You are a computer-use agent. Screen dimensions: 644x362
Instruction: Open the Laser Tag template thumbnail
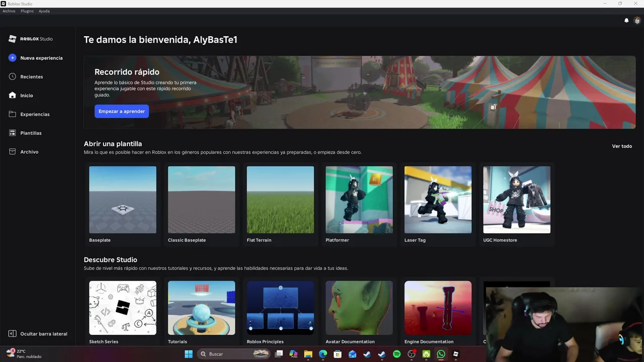tap(438, 200)
